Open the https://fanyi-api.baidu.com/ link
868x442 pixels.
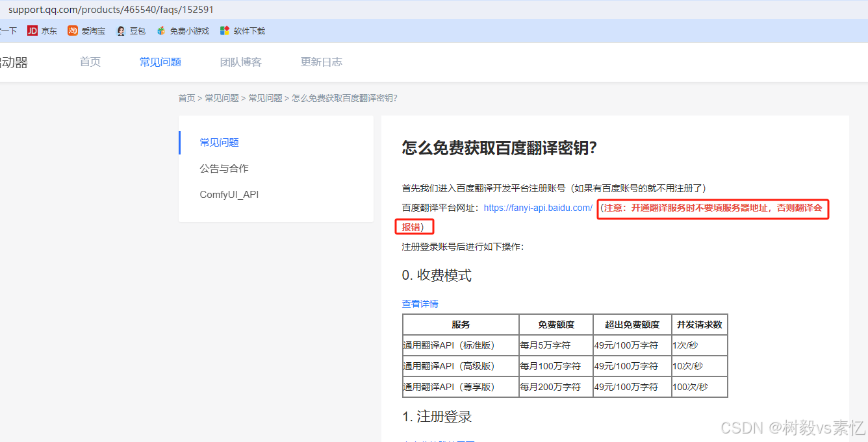pos(538,208)
